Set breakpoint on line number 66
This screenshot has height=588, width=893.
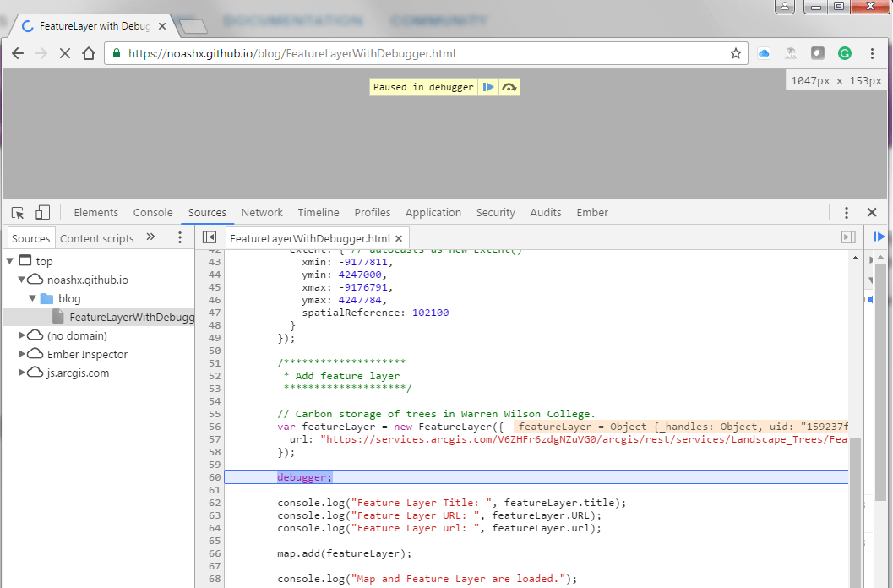[x=213, y=553]
